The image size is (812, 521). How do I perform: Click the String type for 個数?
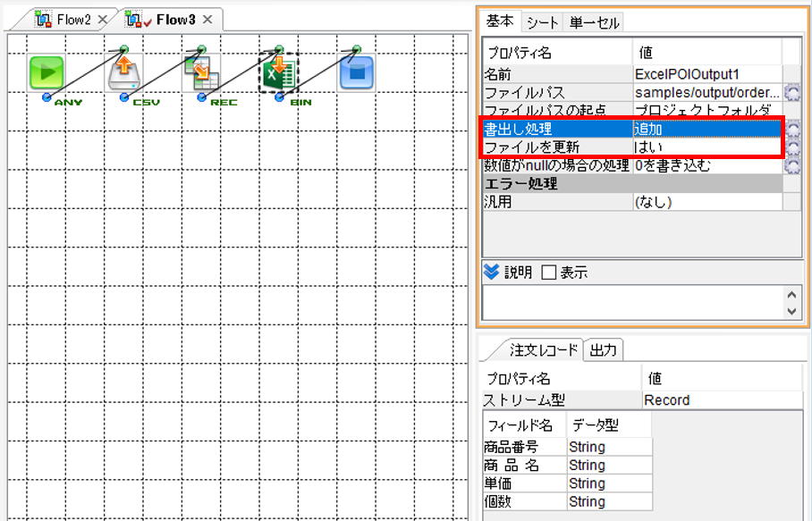[x=609, y=501]
